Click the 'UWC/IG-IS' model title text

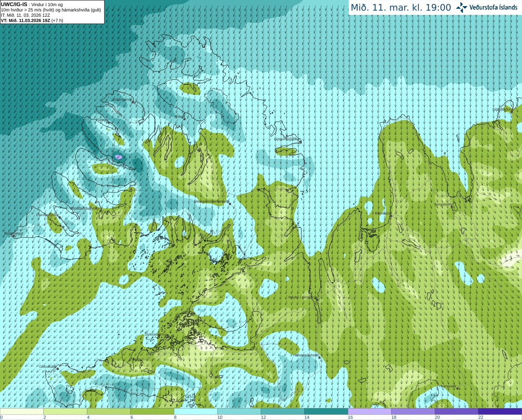[14, 4]
